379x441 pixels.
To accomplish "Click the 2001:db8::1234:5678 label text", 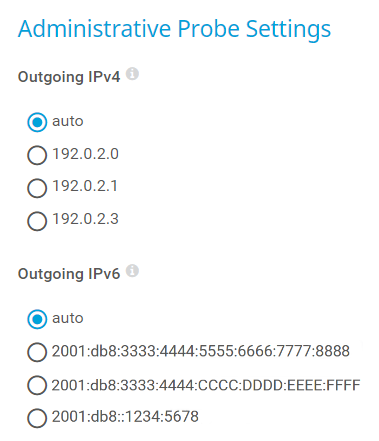I will tap(125, 417).
